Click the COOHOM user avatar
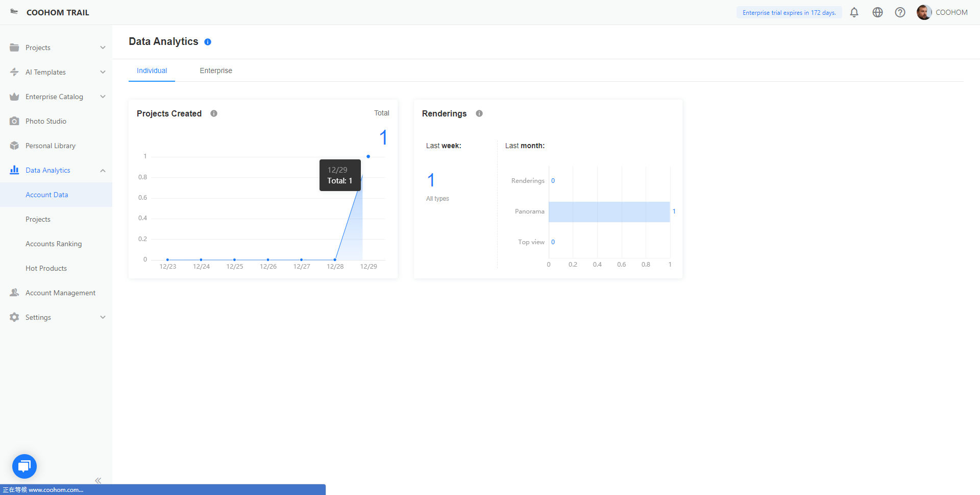The height and width of the screenshot is (495, 980). (x=923, y=12)
